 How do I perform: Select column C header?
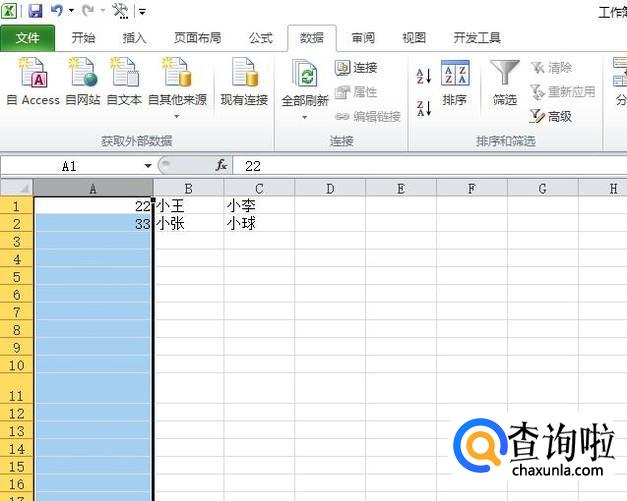[259, 188]
